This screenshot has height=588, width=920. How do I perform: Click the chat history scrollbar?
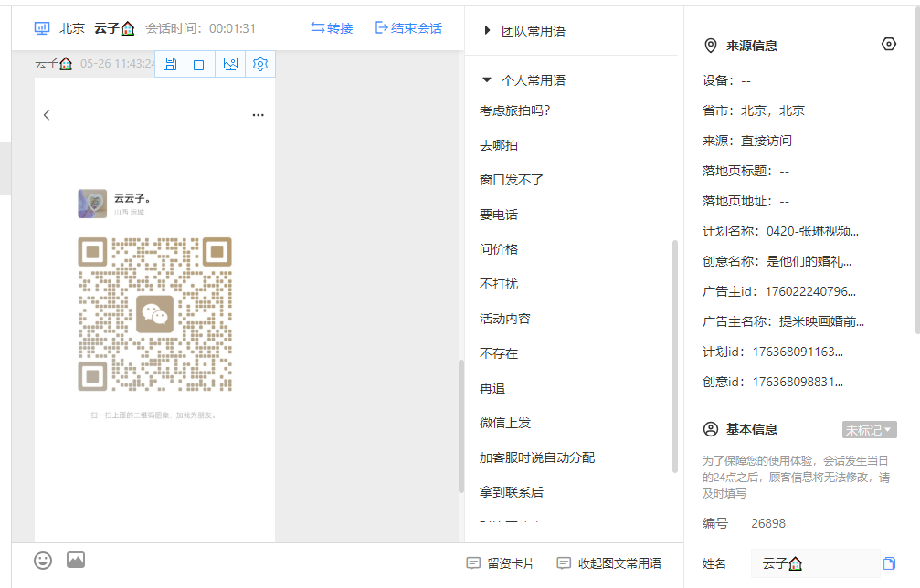point(461,426)
